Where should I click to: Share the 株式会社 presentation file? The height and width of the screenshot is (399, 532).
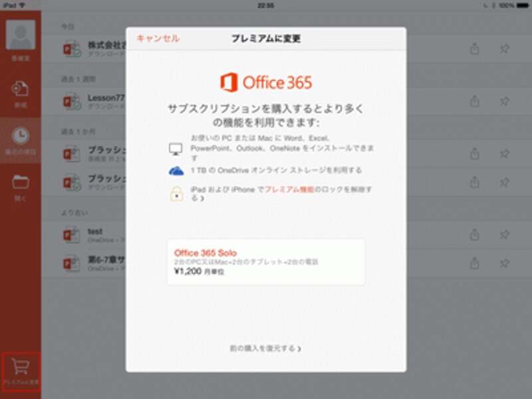pos(475,49)
